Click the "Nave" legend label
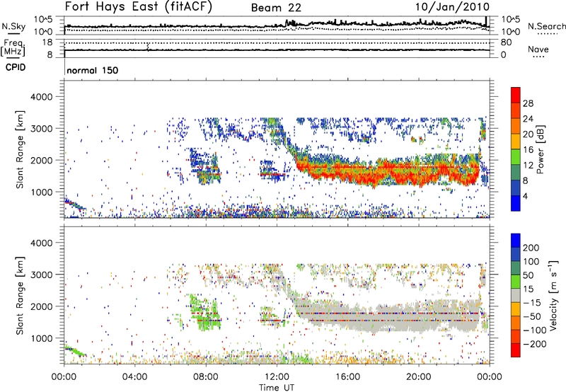Viewport: 566px width, 392px height. [x=538, y=49]
